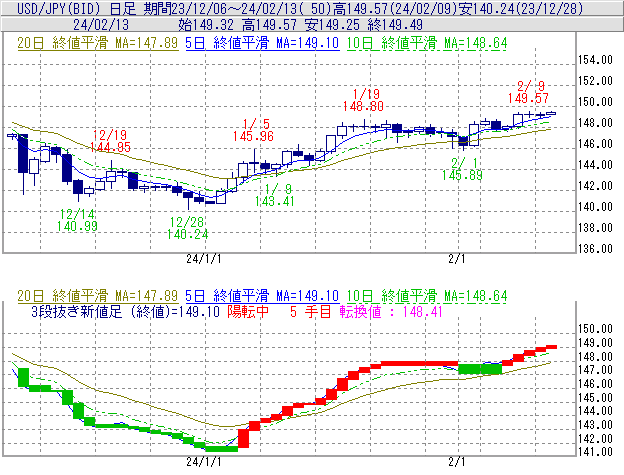
Task: Open 20日 終値平滑 MA=147.89 in lower chart
Action: tap(98, 296)
